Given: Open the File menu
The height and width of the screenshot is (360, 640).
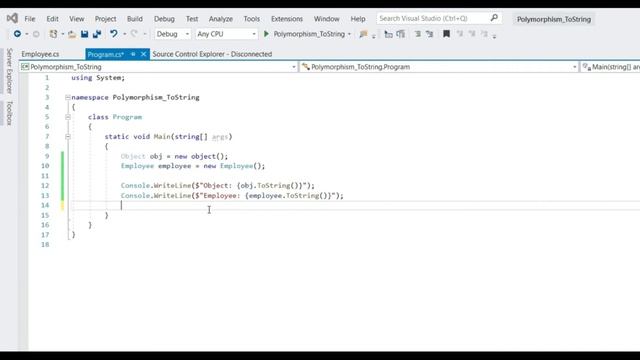Looking at the screenshot, I should 30,19.
